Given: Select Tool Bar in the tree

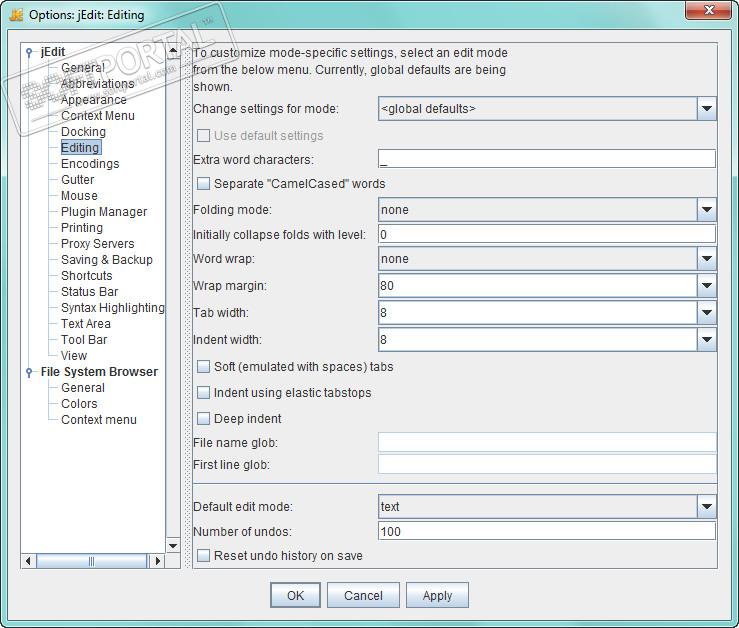Looking at the screenshot, I should (x=84, y=340).
